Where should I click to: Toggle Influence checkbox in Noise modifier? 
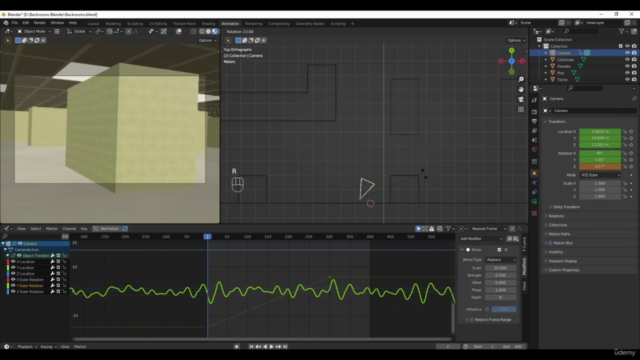click(x=487, y=309)
